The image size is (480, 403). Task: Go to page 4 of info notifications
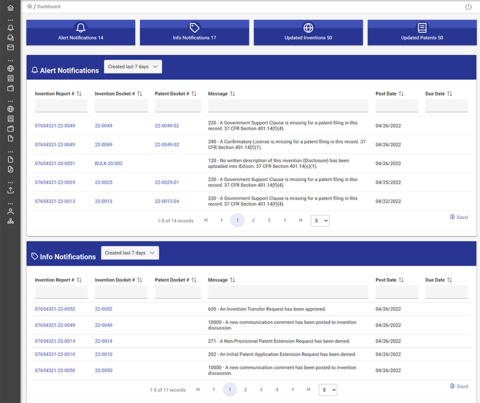tap(277, 389)
